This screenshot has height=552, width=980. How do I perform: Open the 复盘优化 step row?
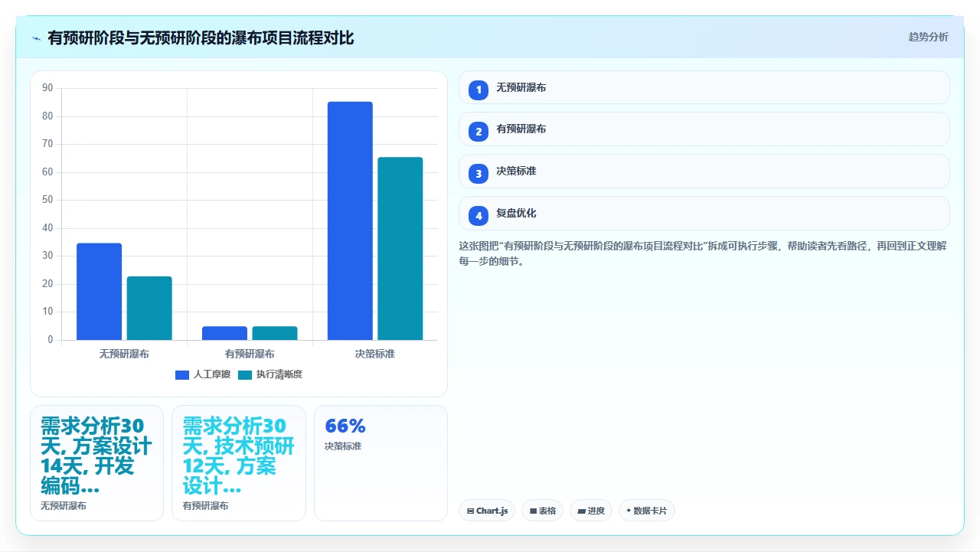[704, 214]
